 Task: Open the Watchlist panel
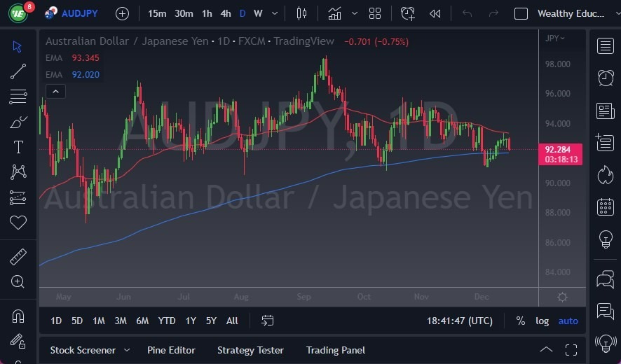tap(605, 46)
